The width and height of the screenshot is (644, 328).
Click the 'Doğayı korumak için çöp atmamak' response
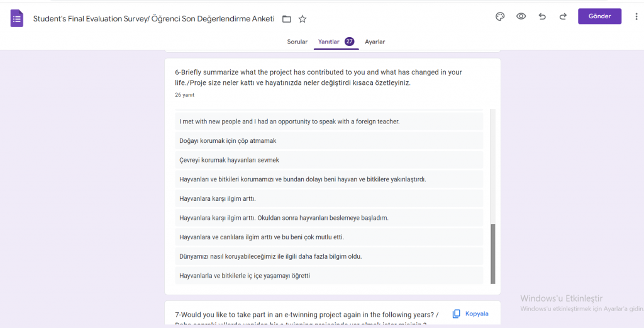228,140
